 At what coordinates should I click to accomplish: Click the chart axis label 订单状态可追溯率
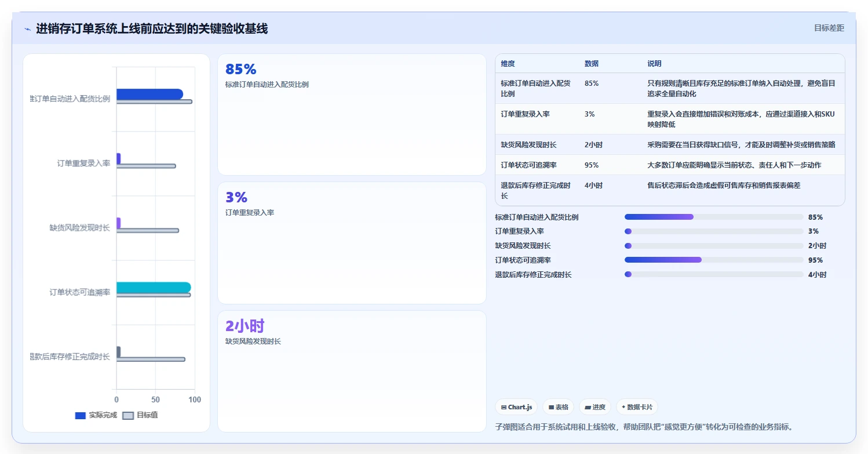[80, 292]
